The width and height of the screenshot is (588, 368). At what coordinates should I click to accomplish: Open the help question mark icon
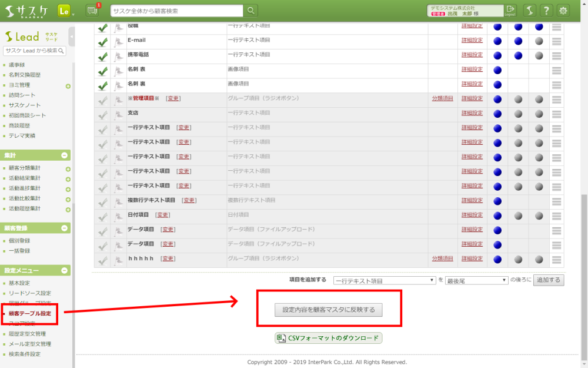[x=546, y=11]
